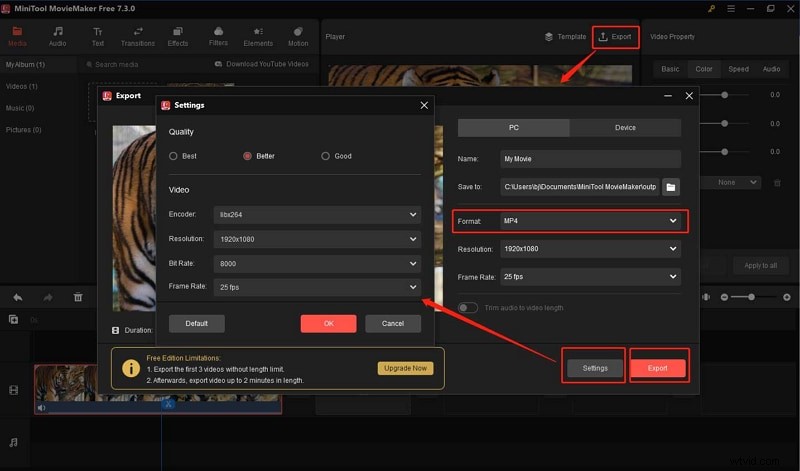800x471 pixels.
Task: Open the Motion panel icon
Action: coord(298,32)
